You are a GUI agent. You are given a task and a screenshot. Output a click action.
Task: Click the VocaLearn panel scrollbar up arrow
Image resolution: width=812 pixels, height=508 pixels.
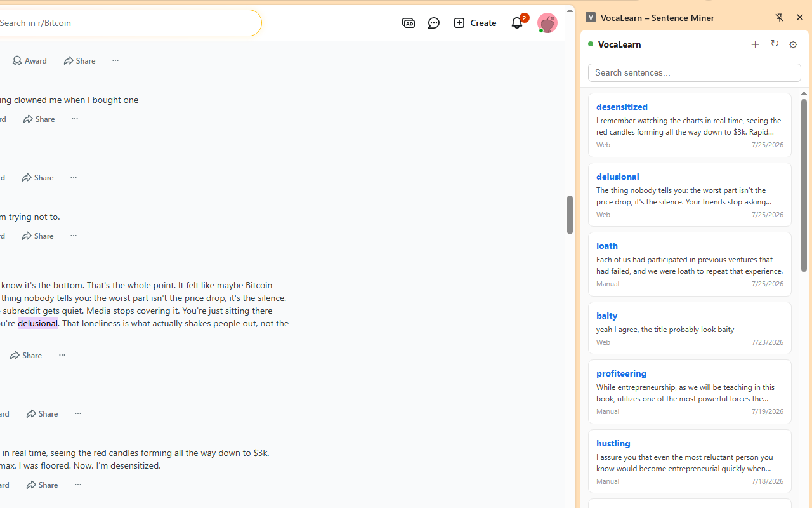[804, 93]
